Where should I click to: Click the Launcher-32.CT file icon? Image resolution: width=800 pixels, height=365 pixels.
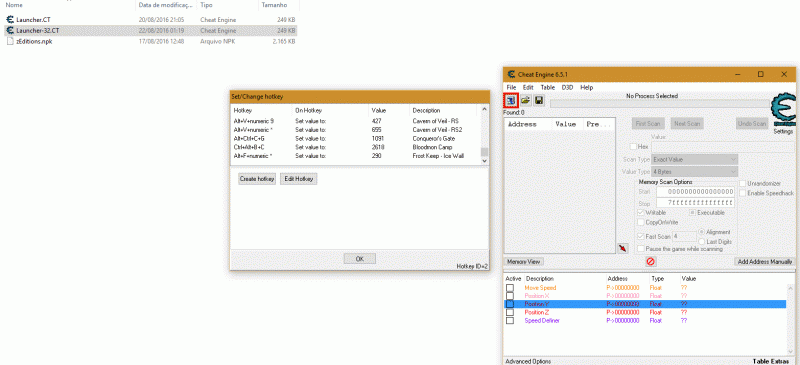10,31
